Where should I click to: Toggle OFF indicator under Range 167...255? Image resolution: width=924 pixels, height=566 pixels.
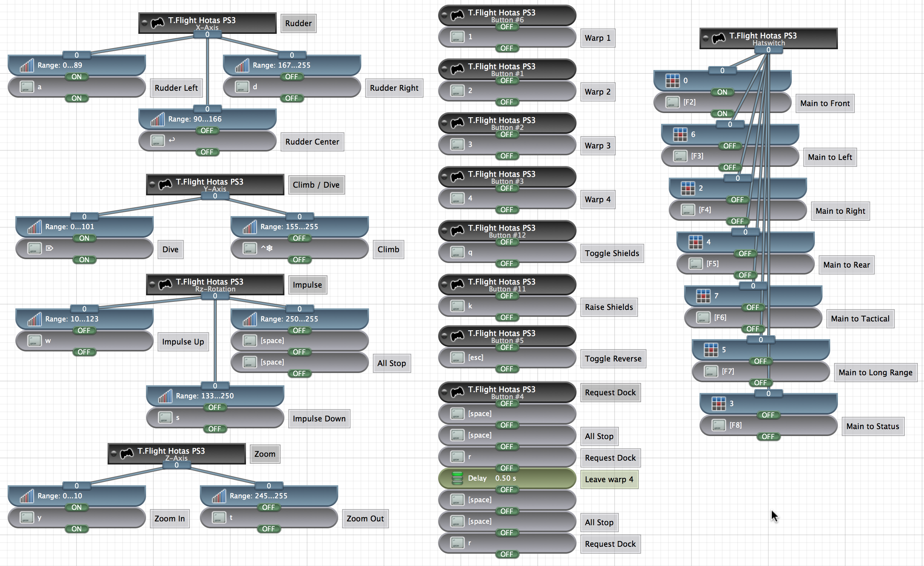coord(291,77)
